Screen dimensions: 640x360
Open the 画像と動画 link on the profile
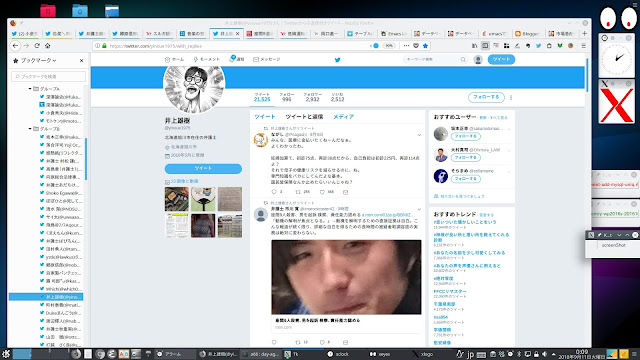[x=184, y=181]
